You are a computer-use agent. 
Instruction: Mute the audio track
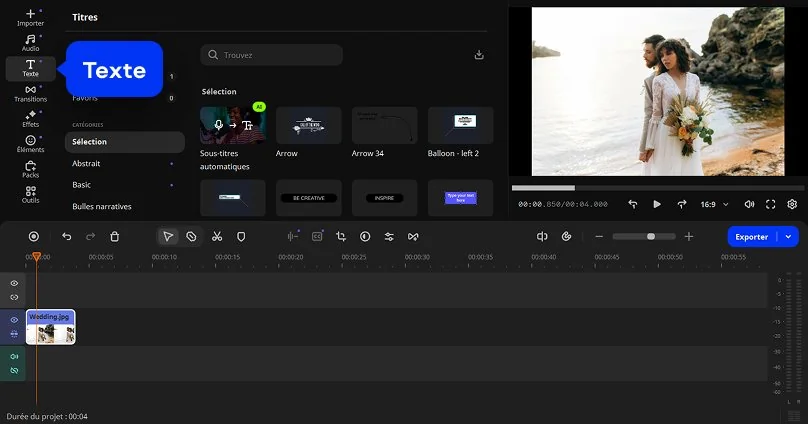[x=14, y=356]
